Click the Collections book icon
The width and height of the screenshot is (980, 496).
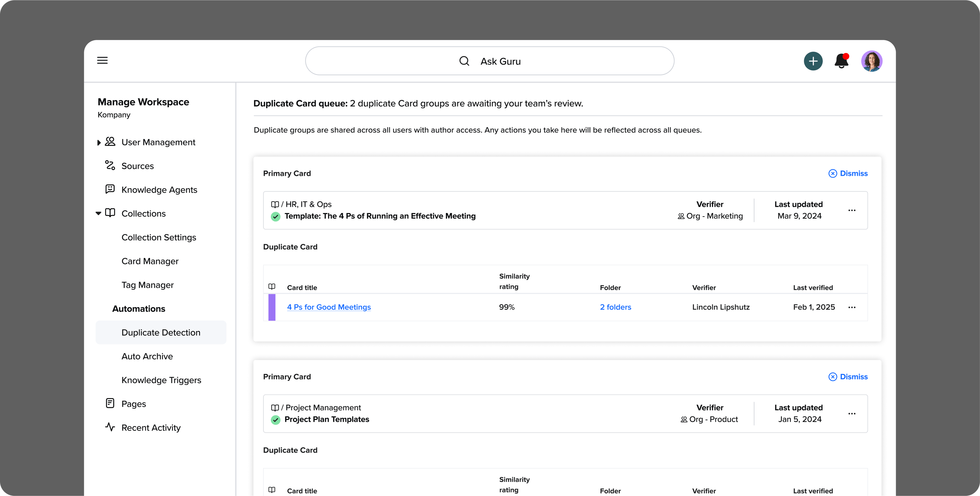110,213
